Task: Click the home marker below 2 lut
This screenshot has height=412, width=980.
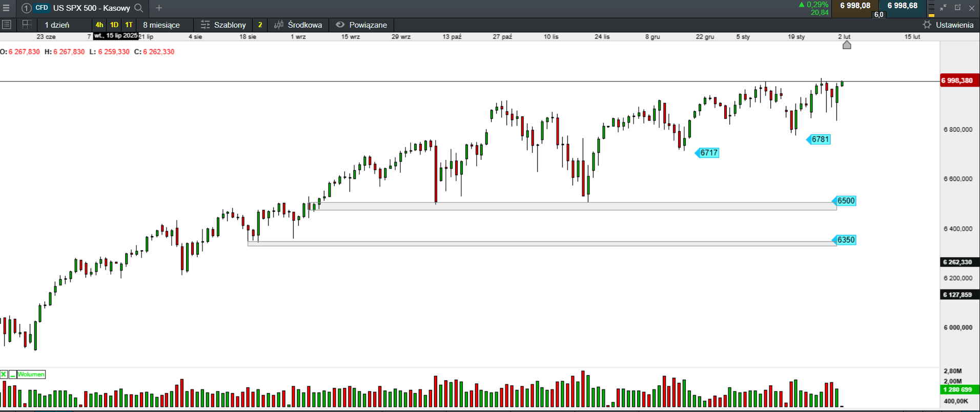Action: pyautogui.click(x=847, y=45)
